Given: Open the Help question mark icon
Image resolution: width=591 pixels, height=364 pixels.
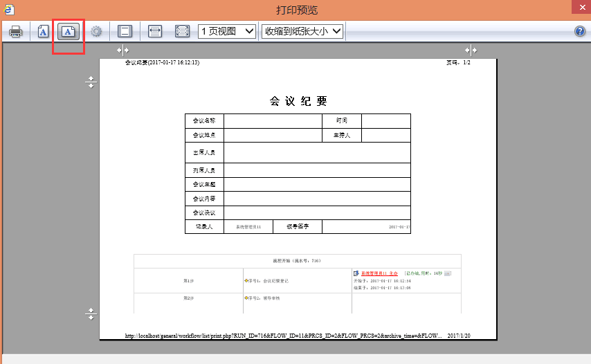Looking at the screenshot, I should click(x=580, y=31).
